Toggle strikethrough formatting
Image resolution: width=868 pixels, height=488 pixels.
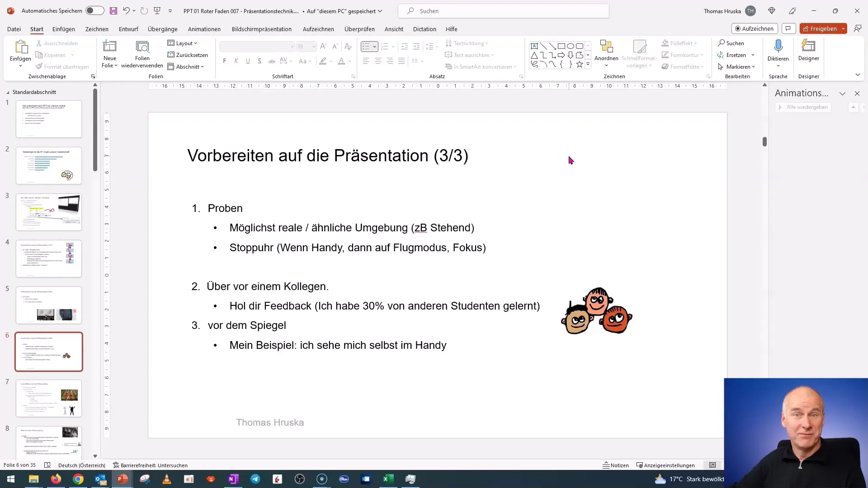pyautogui.click(x=271, y=61)
